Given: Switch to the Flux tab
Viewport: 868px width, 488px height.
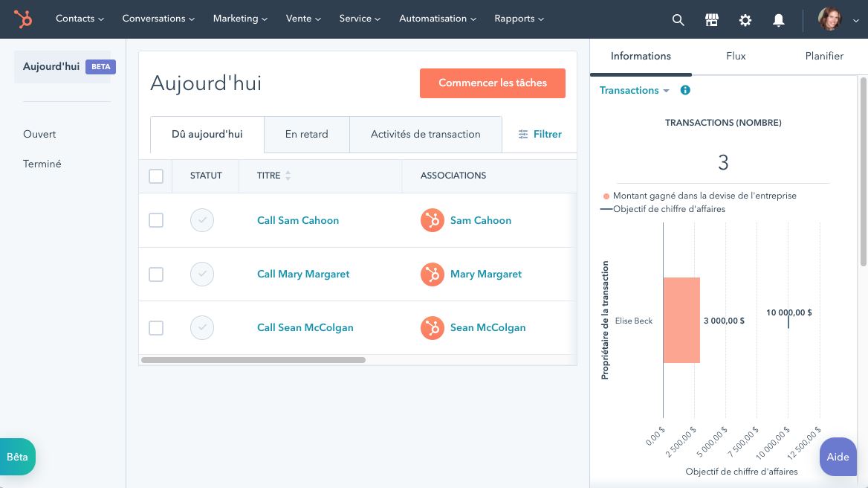Looking at the screenshot, I should 736,56.
